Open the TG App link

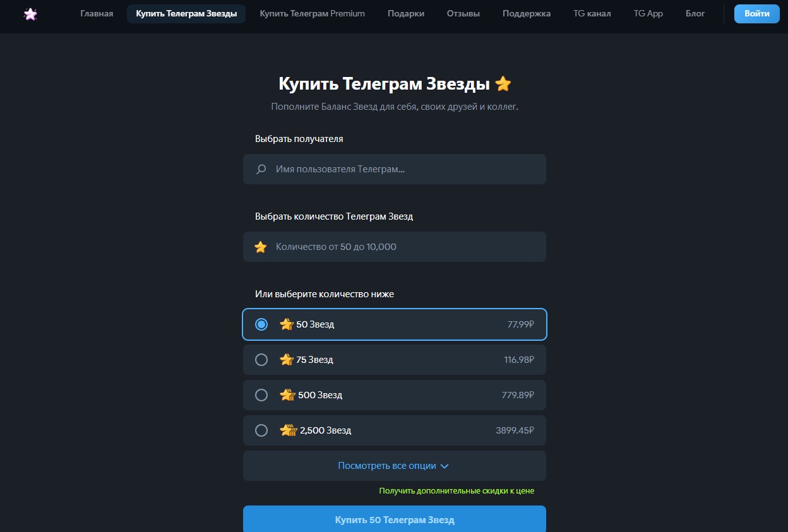648,13
